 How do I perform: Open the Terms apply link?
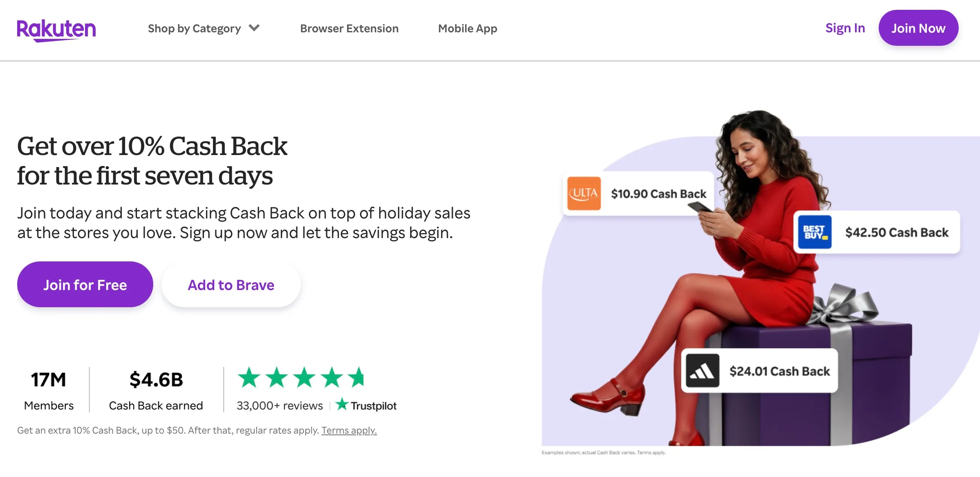point(349,430)
